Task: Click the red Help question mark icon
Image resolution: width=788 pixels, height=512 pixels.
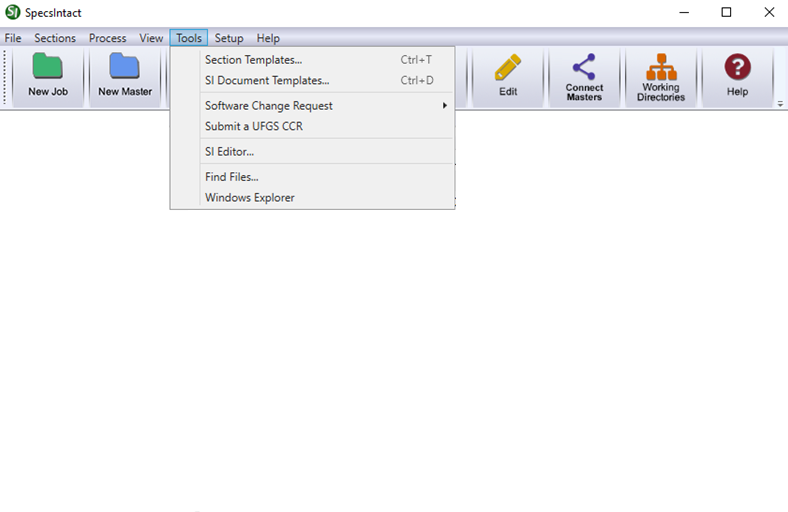Action: (737, 67)
